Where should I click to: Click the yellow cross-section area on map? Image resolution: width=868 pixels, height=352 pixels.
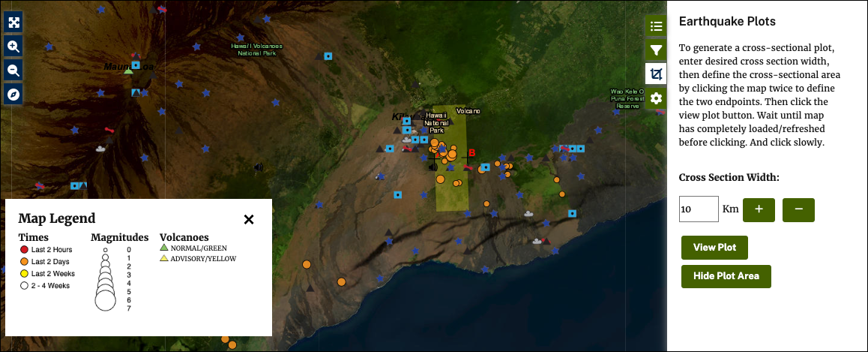(x=451, y=191)
